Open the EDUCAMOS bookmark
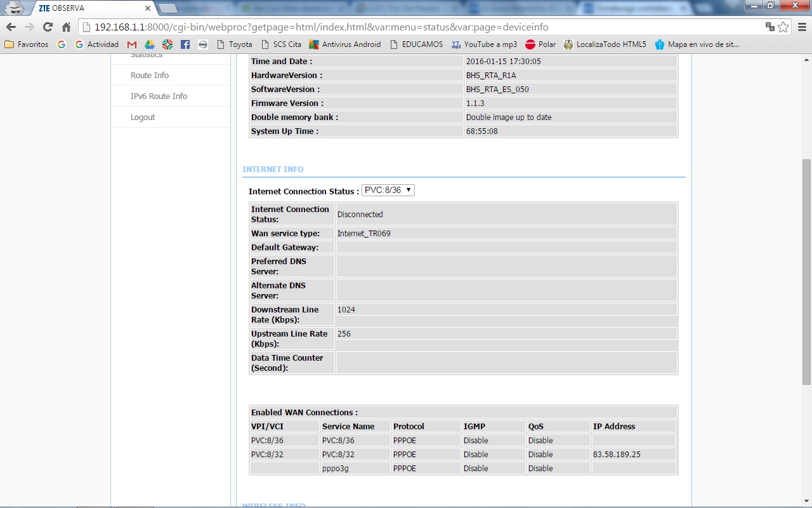The height and width of the screenshot is (508, 812). pyautogui.click(x=416, y=44)
